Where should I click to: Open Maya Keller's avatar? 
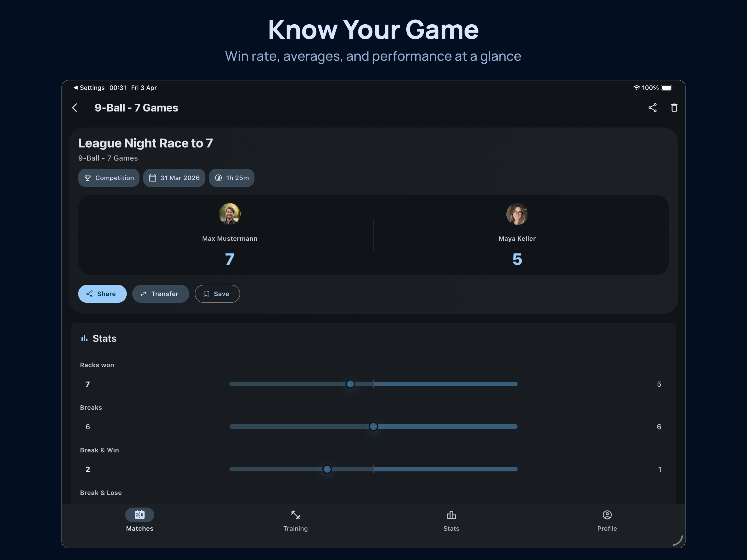click(517, 214)
